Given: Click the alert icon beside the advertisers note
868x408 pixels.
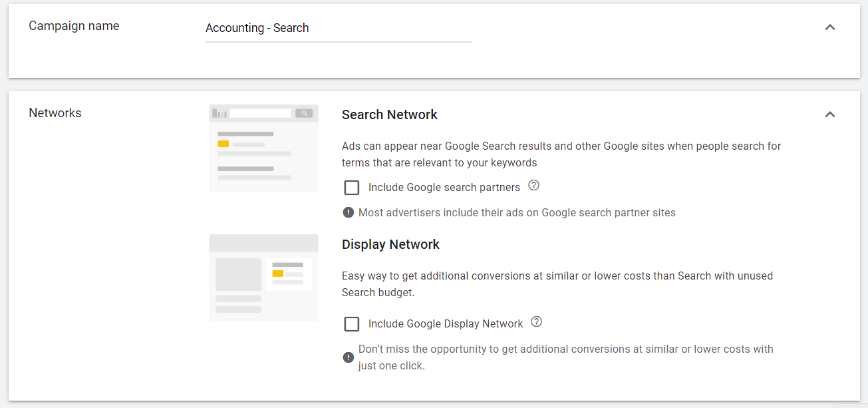Looking at the screenshot, I should 348,211.
